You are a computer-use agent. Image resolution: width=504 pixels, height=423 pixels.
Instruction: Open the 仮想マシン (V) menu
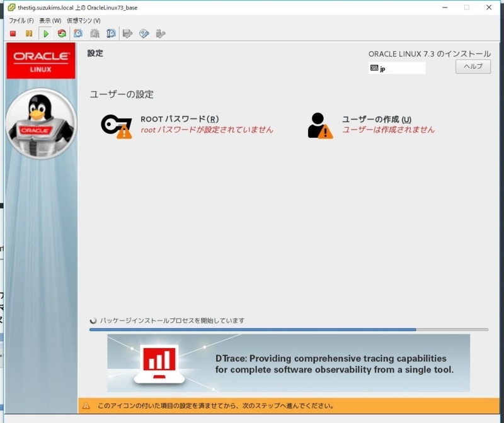[x=84, y=21]
